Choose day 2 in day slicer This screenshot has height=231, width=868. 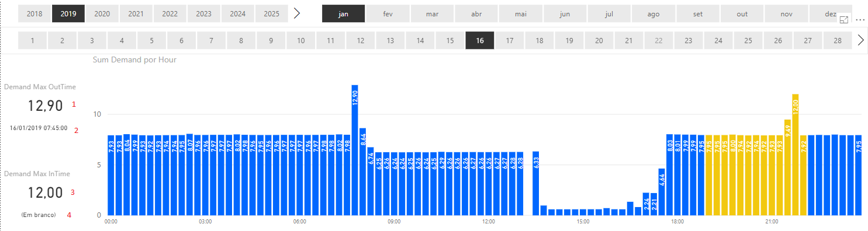[x=62, y=40]
